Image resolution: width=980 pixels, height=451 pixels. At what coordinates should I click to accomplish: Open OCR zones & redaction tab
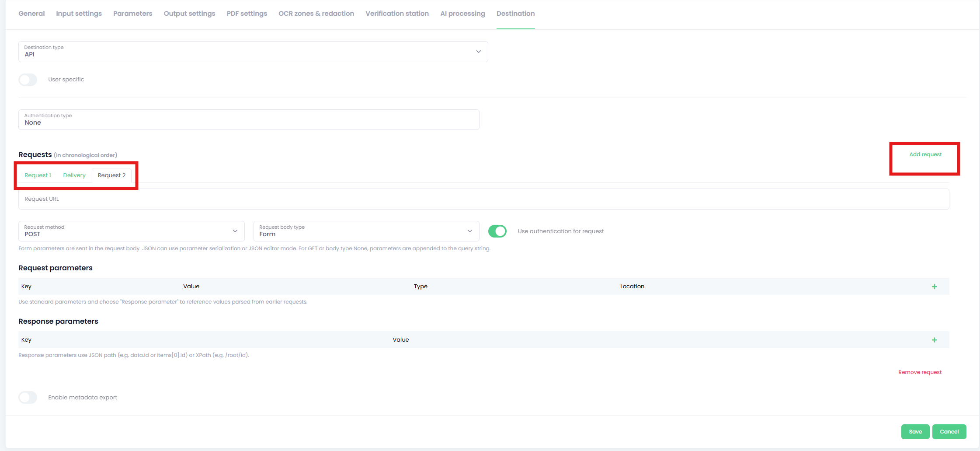coord(316,14)
